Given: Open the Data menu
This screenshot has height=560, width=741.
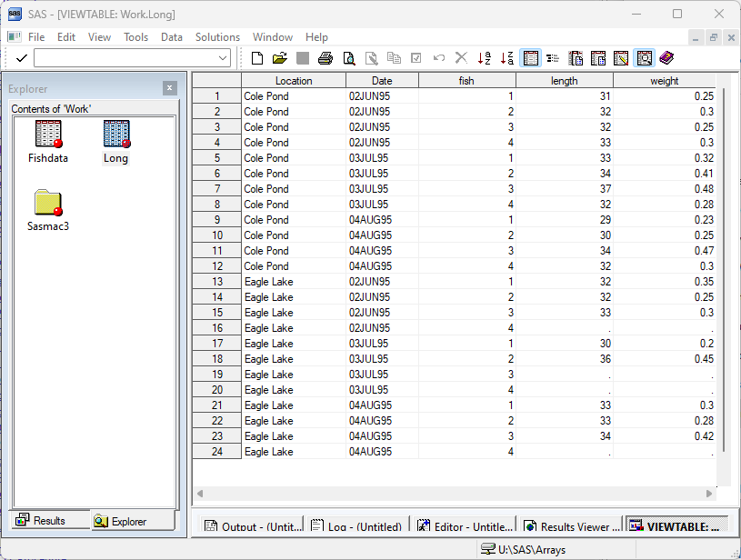Looking at the screenshot, I should [172, 37].
